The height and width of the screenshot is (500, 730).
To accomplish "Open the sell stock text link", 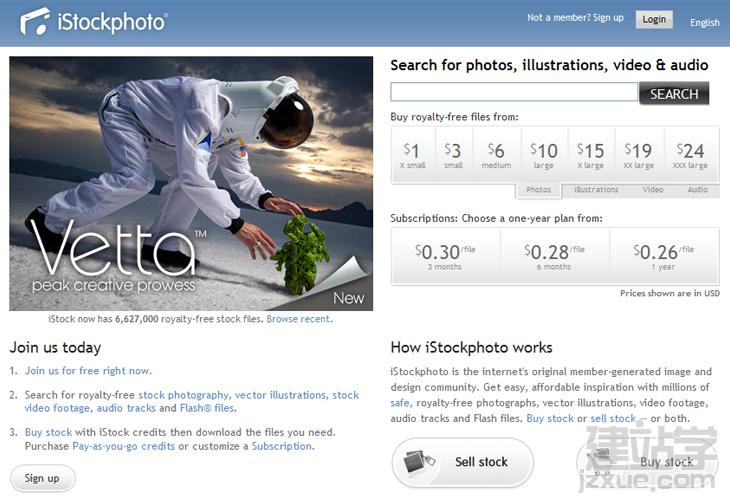I will point(613,418).
